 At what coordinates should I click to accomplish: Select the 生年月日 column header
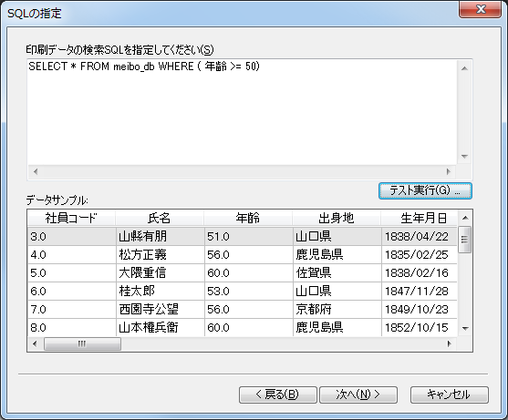pos(420,218)
